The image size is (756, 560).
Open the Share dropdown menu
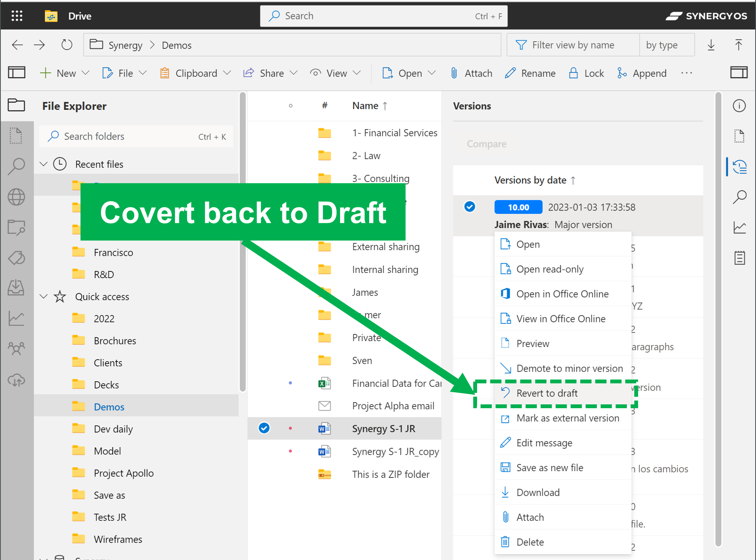point(270,73)
